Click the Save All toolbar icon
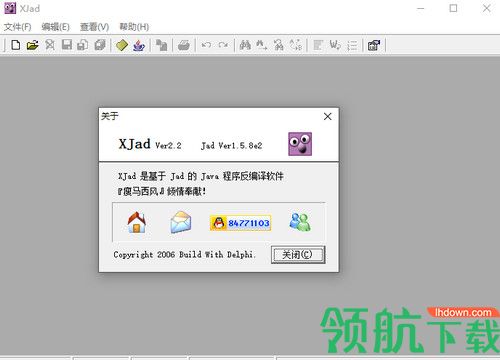Viewport: 500px width, 360px height. tap(100, 45)
